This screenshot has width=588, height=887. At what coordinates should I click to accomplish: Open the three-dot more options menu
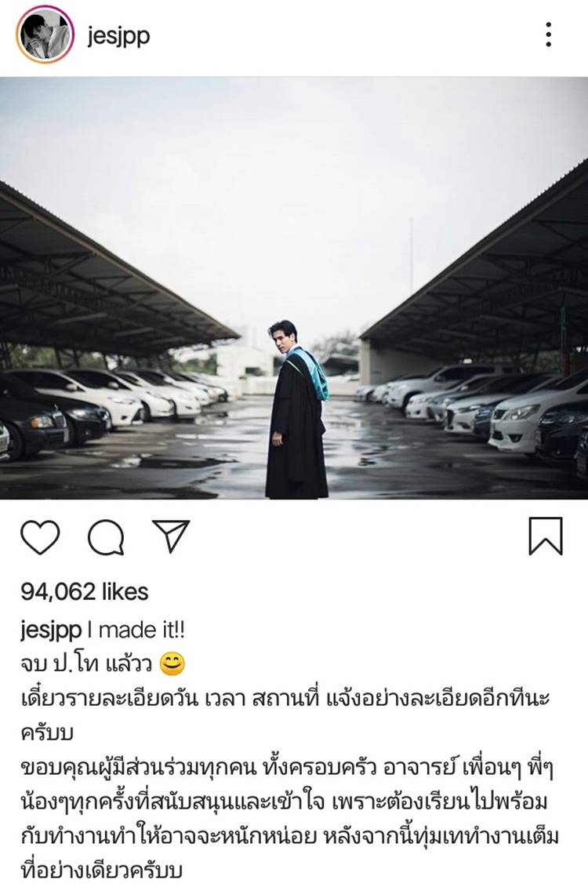point(548,35)
